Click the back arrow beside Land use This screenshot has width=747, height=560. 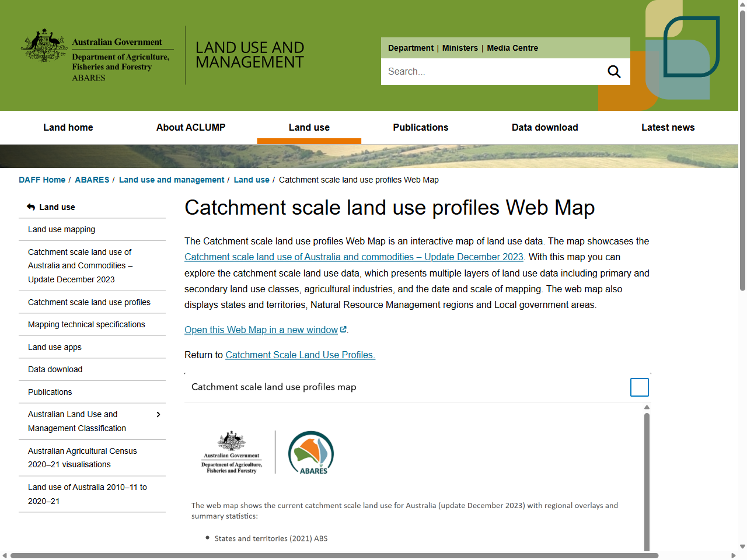coord(31,207)
